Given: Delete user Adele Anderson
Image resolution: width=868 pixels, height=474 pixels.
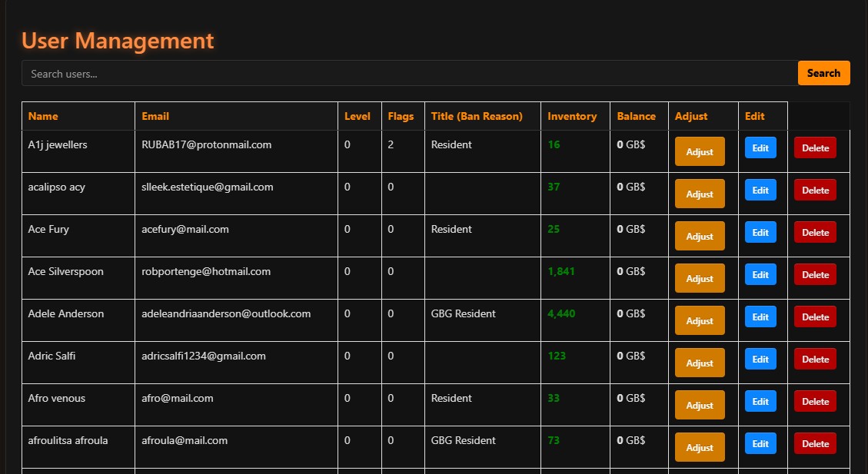Looking at the screenshot, I should pyautogui.click(x=815, y=317).
